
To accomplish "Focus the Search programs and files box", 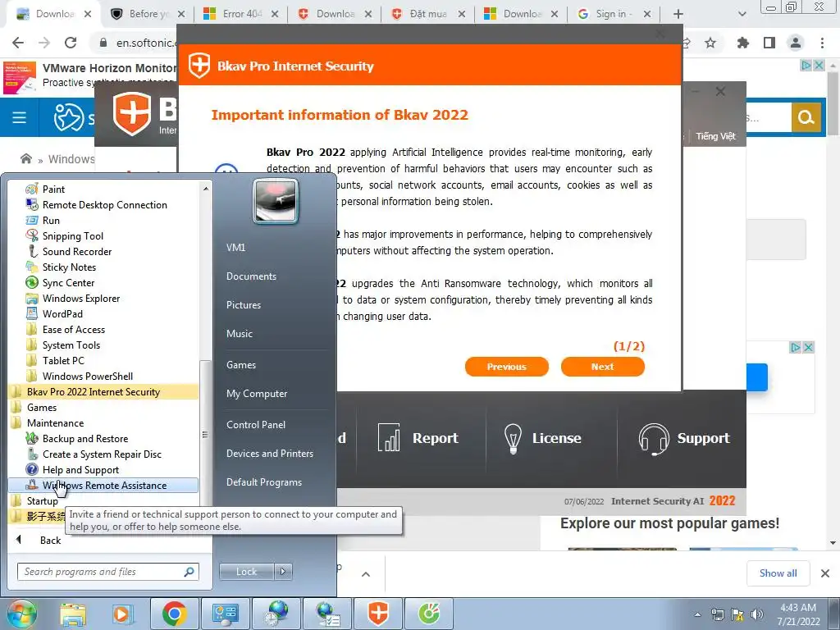I will point(107,572).
